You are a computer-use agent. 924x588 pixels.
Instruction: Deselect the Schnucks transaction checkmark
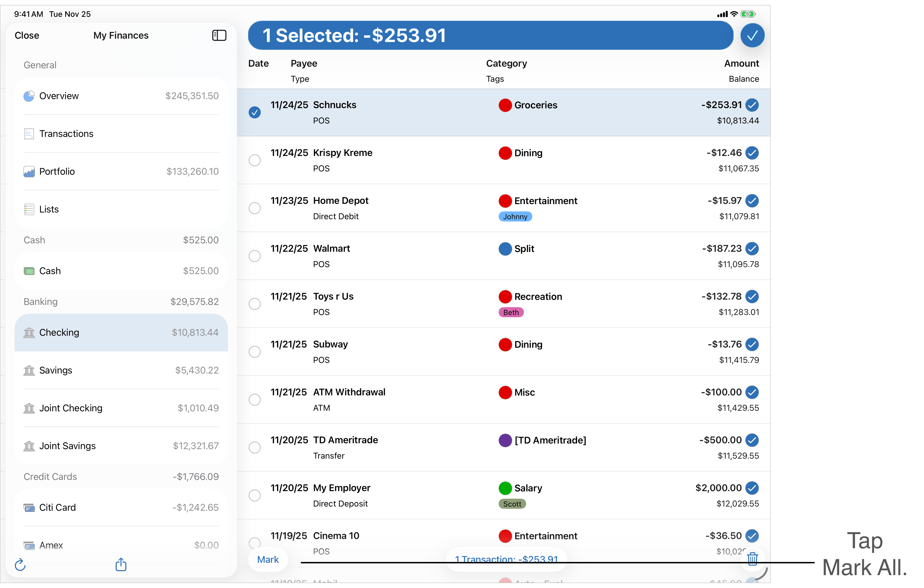point(255,112)
